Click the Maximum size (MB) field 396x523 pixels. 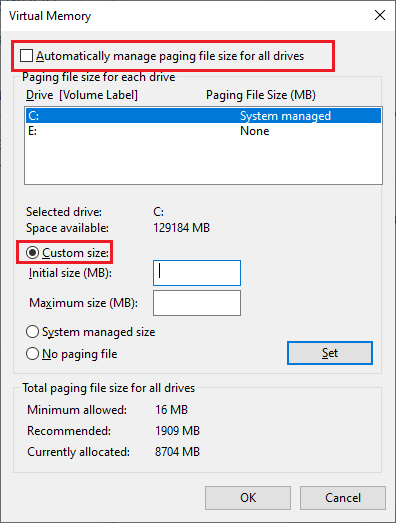197,303
